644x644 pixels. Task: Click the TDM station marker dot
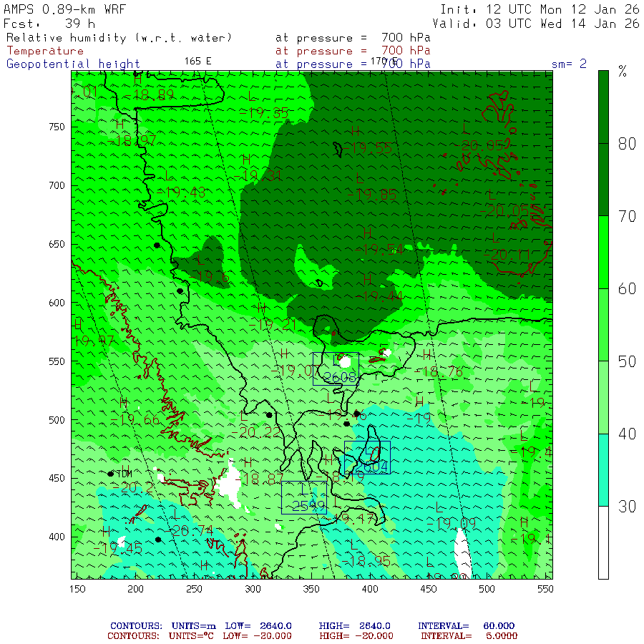pyautogui.click(x=111, y=474)
